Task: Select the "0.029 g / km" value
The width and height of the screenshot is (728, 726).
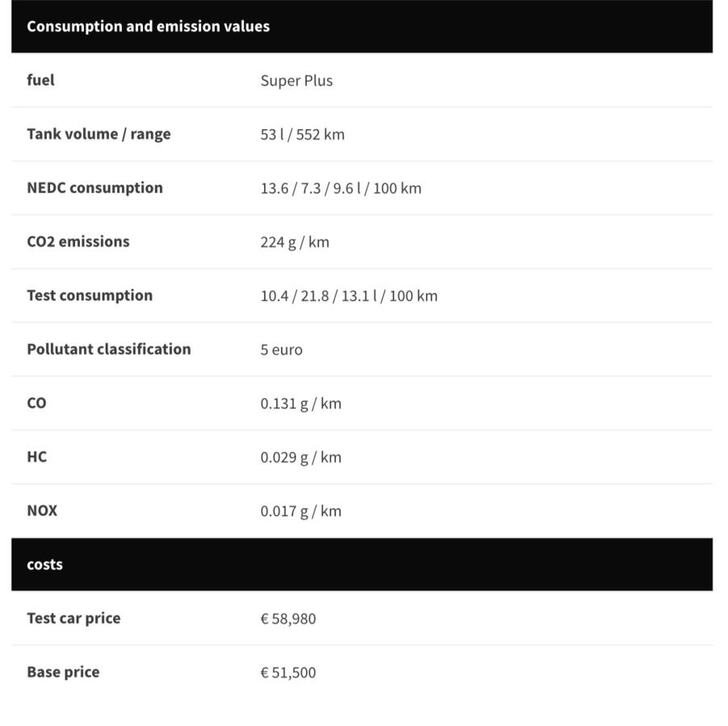Action: 300,457
